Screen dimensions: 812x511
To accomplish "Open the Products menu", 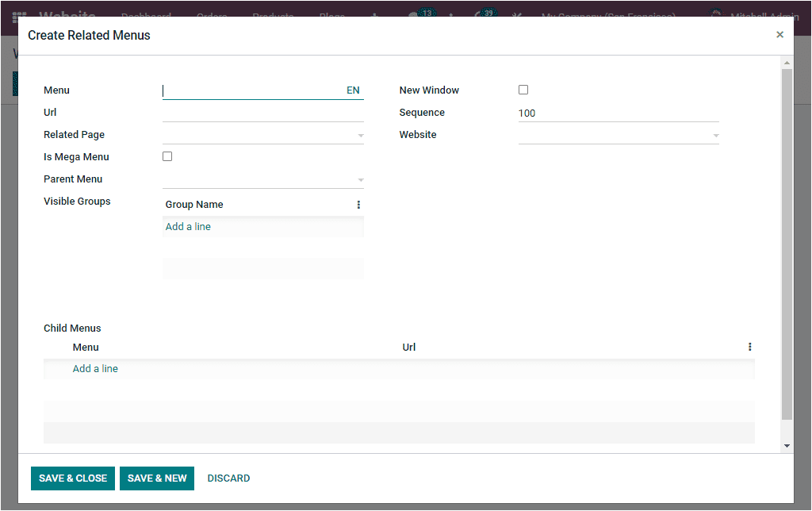I will pos(273,17).
